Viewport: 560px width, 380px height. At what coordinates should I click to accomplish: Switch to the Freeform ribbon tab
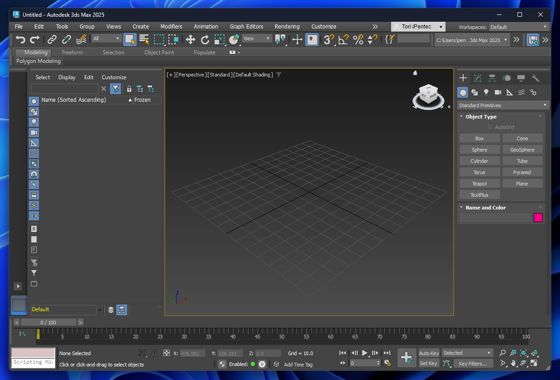[72, 52]
